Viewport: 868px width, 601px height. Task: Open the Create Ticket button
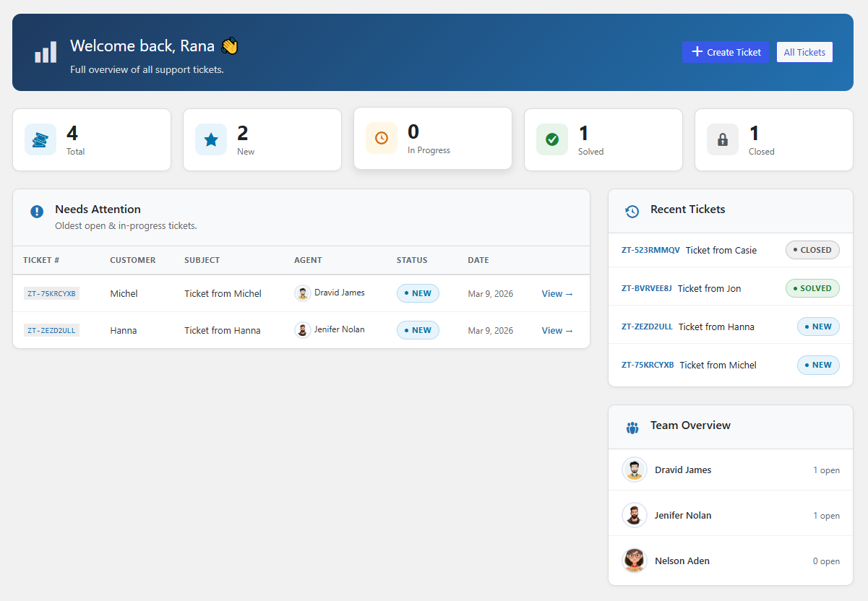click(x=725, y=52)
